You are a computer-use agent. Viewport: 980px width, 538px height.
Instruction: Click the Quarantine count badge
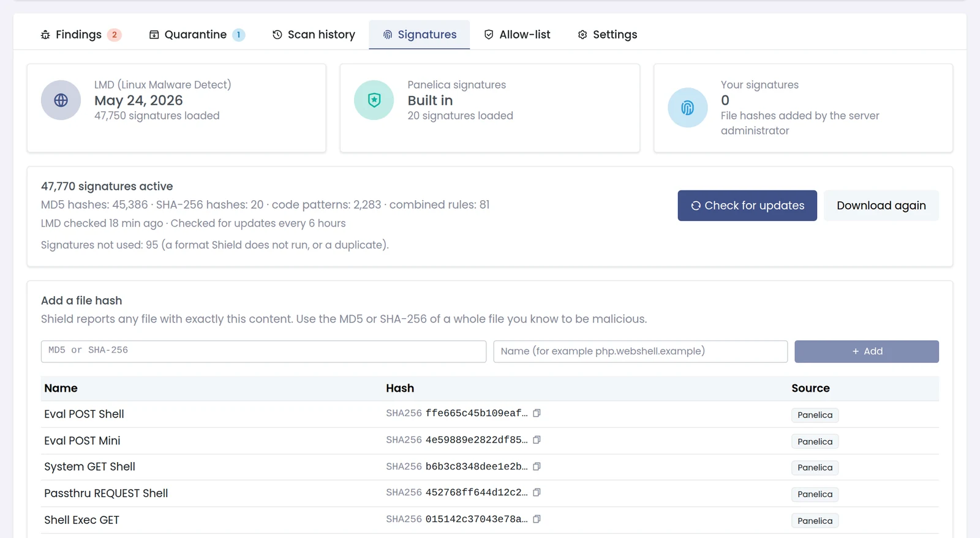pyautogui.click(x=238, y=35)
